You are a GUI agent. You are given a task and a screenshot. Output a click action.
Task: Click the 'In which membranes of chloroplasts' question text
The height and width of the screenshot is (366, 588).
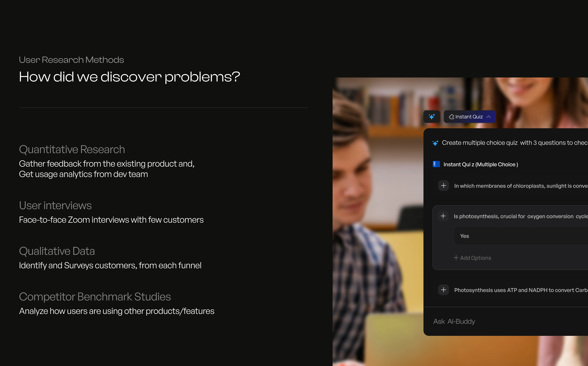[521, 186]
